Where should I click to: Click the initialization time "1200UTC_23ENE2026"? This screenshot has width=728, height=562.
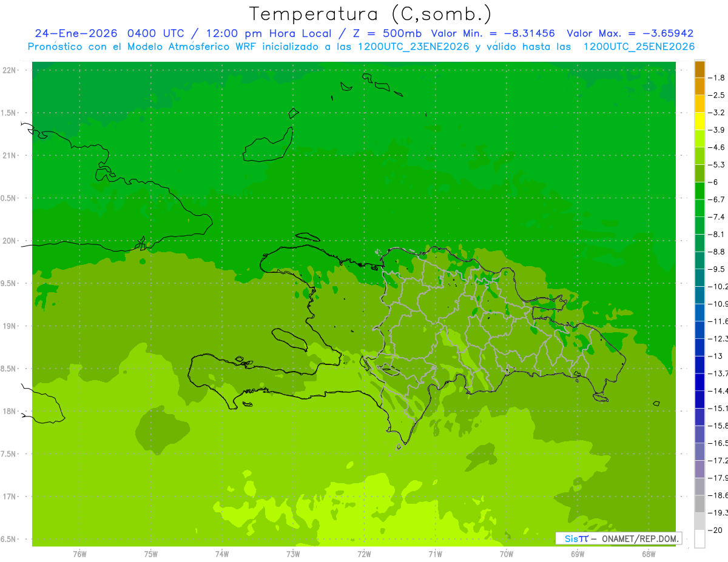click(413, 47)
